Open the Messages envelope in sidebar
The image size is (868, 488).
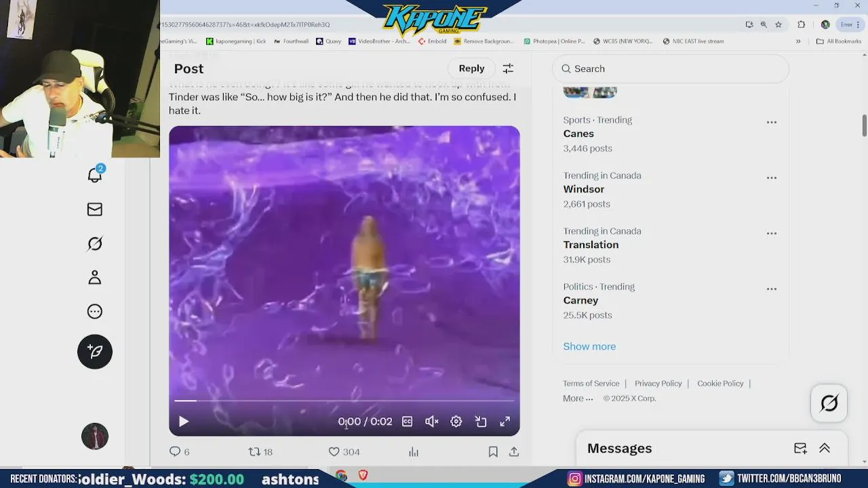coord(95,209)
